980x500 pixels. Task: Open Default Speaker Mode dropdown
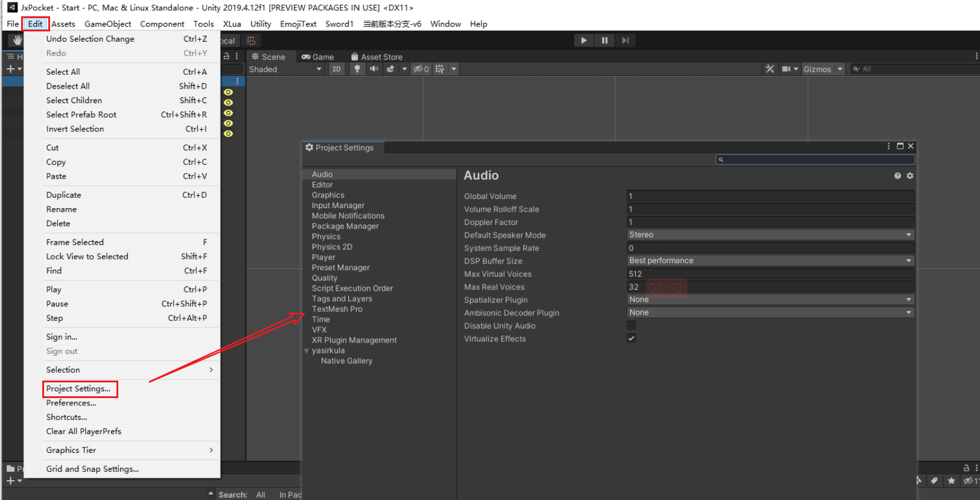click(x=770, y=235)
